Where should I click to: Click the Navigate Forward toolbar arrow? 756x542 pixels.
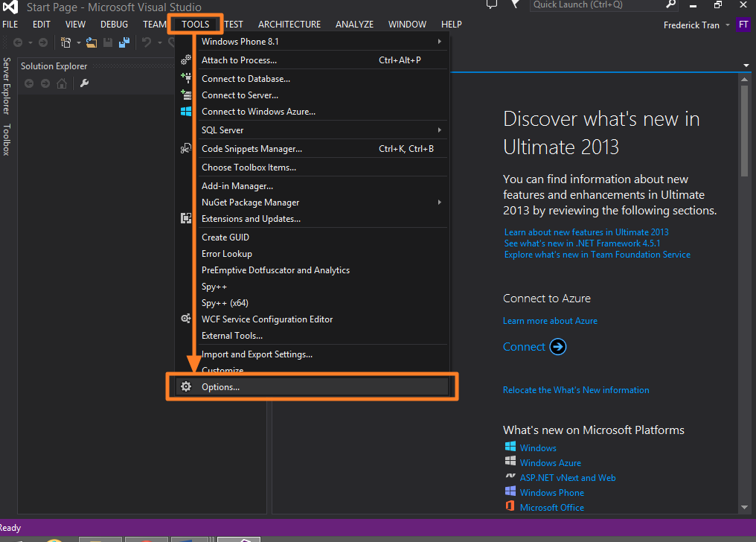coord(43,42)
